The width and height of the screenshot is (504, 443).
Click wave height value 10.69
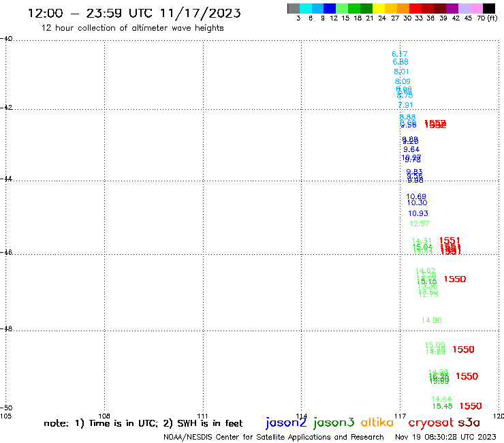[416, 196]
